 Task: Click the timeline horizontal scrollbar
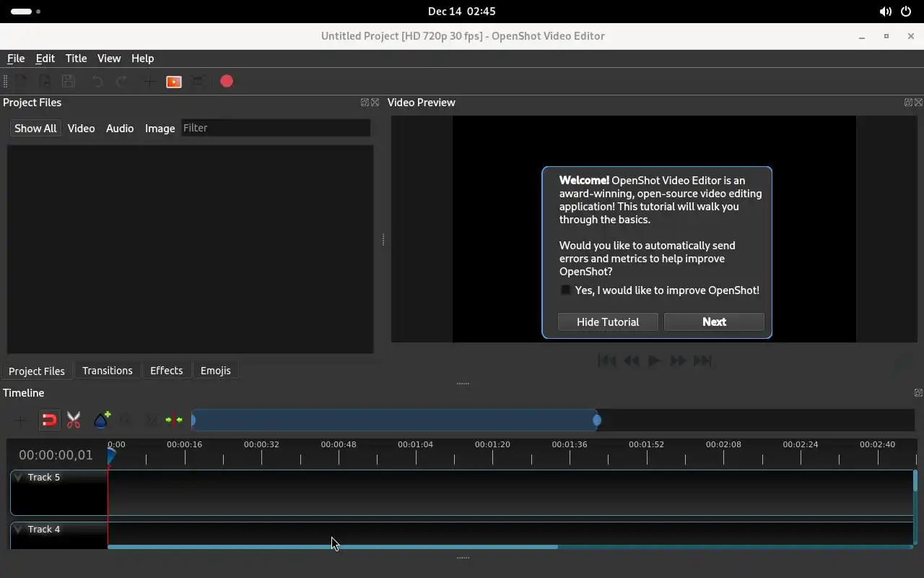click(x=333, y=547)
